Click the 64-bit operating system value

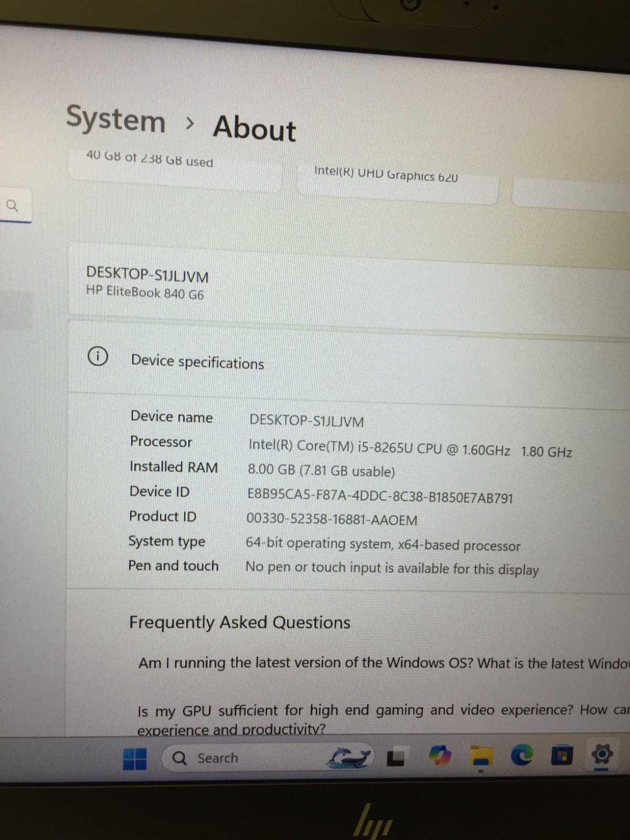tap(383, 544)
